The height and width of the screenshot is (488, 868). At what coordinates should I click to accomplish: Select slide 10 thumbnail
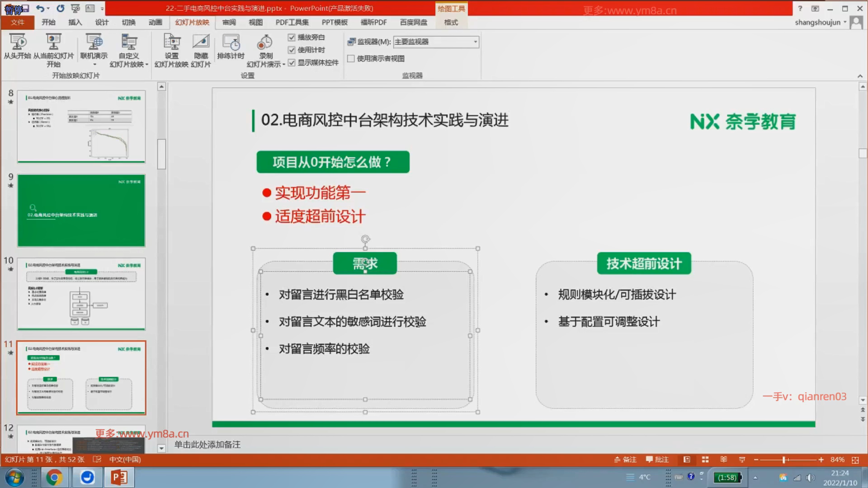[x=81, y=294]
